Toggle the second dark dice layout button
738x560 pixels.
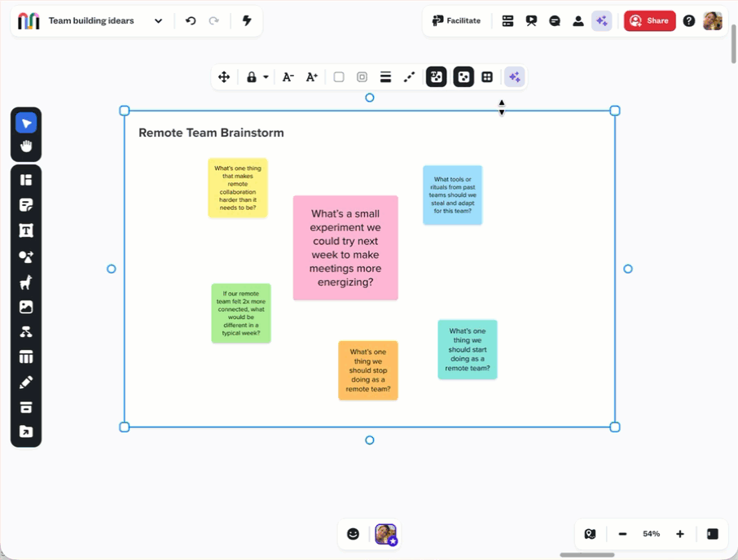click(463, 77)
